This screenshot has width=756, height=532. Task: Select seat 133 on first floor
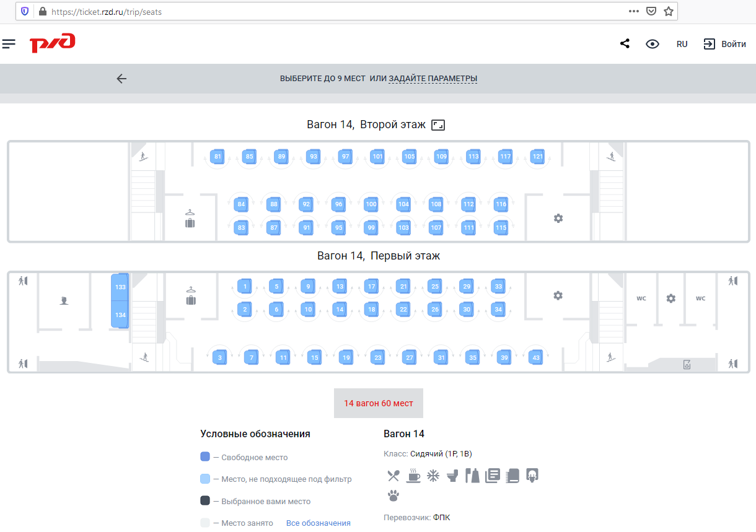120,287
